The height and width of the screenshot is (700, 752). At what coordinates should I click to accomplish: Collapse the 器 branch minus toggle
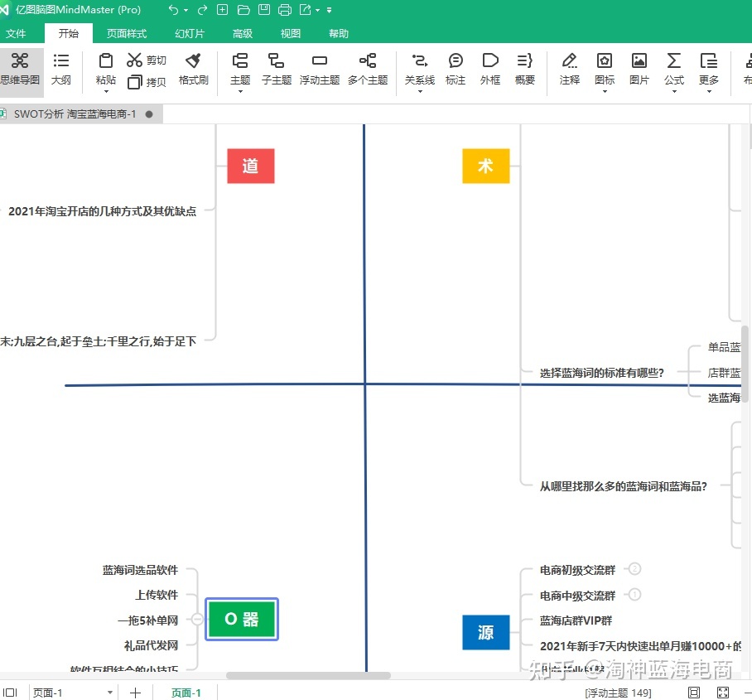[197, 619]
